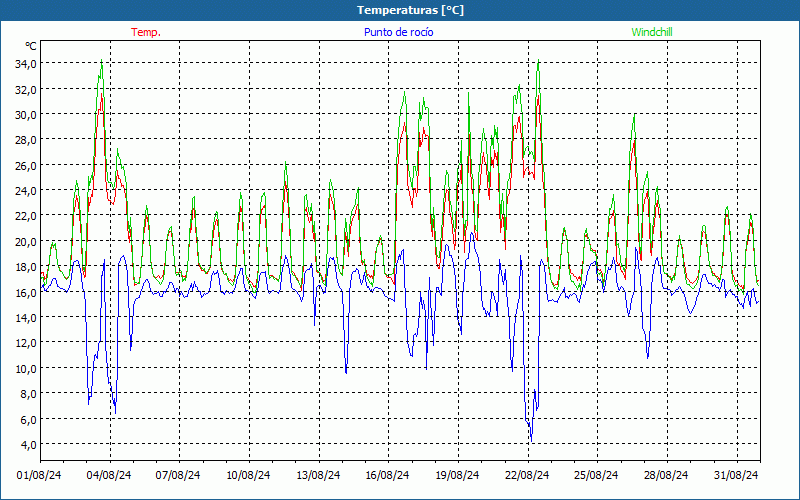Click the 30,0 y-axis value
Viewport: 800px width, 500px height.
26,114
